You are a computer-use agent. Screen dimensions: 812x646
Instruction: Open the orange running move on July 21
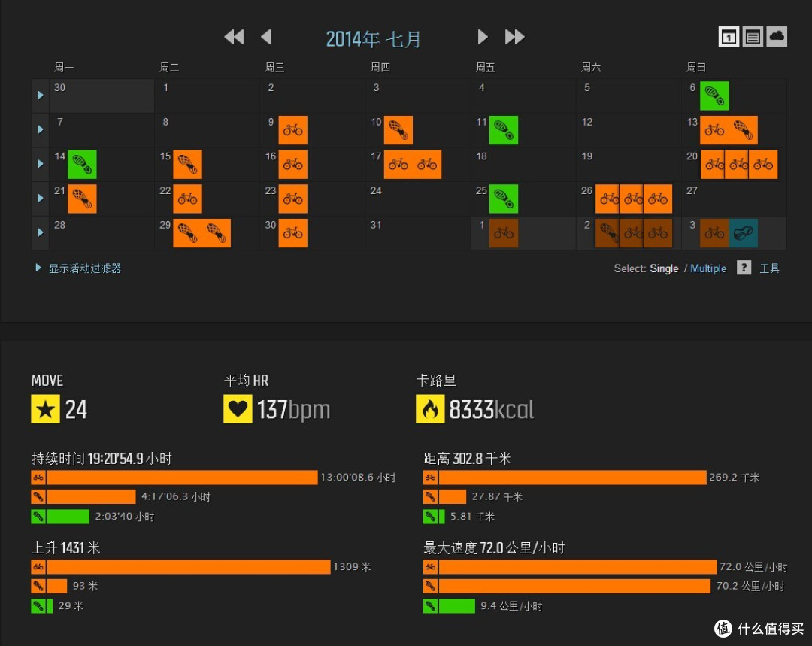point(82,199)
